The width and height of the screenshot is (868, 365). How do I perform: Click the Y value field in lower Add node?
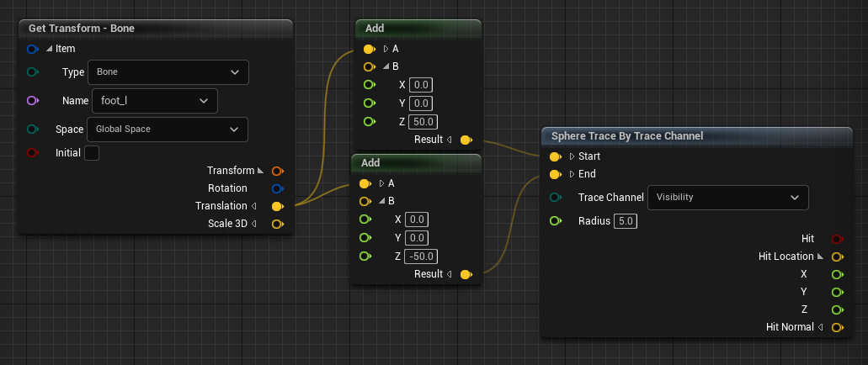[x=417, y=238]
